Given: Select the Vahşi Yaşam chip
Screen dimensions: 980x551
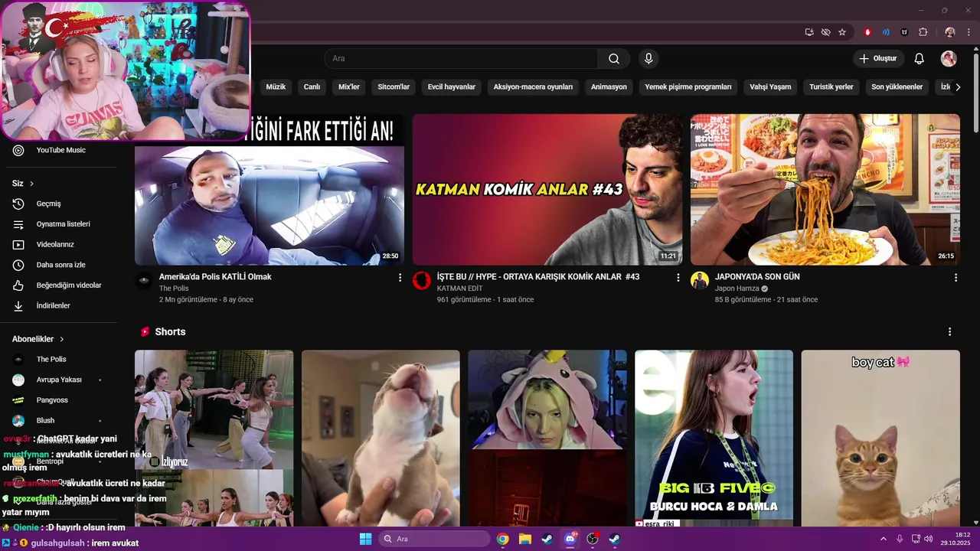Looking at the screenshot, I should (x=770, y=87).
